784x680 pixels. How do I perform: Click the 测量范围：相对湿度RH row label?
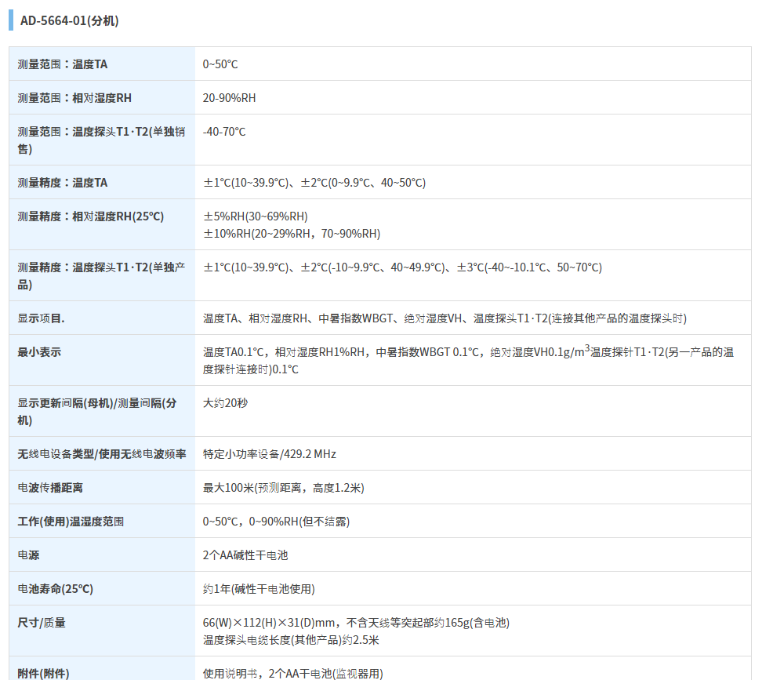[x=74, y=98]
